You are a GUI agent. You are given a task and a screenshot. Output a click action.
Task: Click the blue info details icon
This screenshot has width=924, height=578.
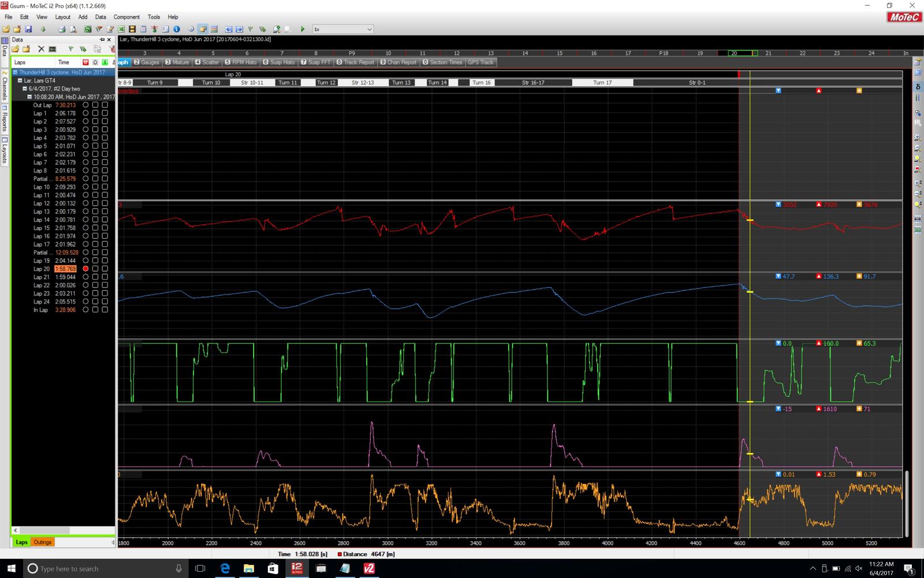[176, 29]
